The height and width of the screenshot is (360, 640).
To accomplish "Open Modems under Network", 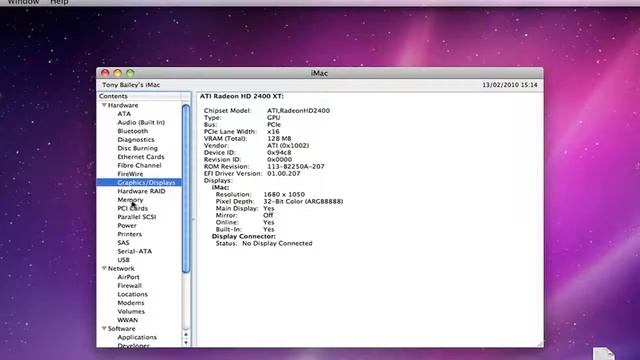I will (131, 303).
